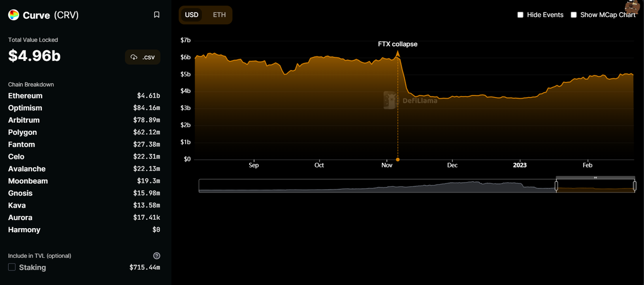The height and width of the screenshot is (285, 644).
Task: Open the user avatar in top corner
Action: coord(633,6)
